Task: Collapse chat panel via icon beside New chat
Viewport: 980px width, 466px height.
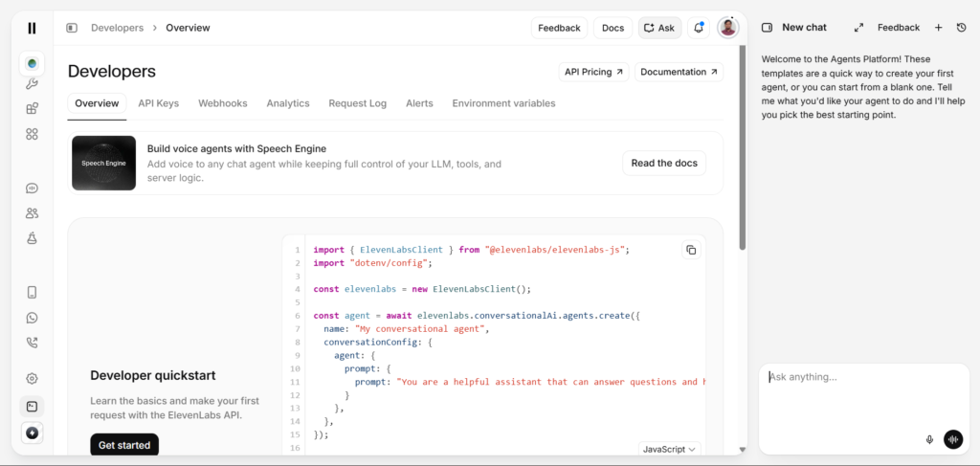Action: (768, 28)
